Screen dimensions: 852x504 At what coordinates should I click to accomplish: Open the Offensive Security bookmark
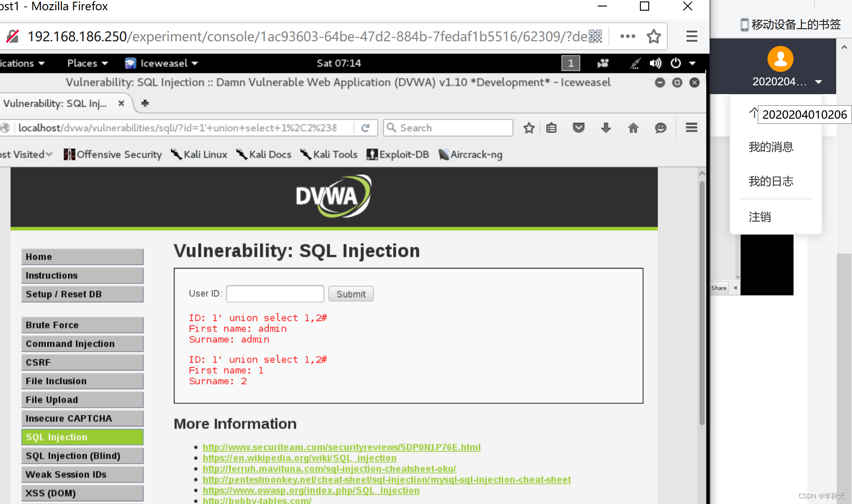(x=113, y=154)
